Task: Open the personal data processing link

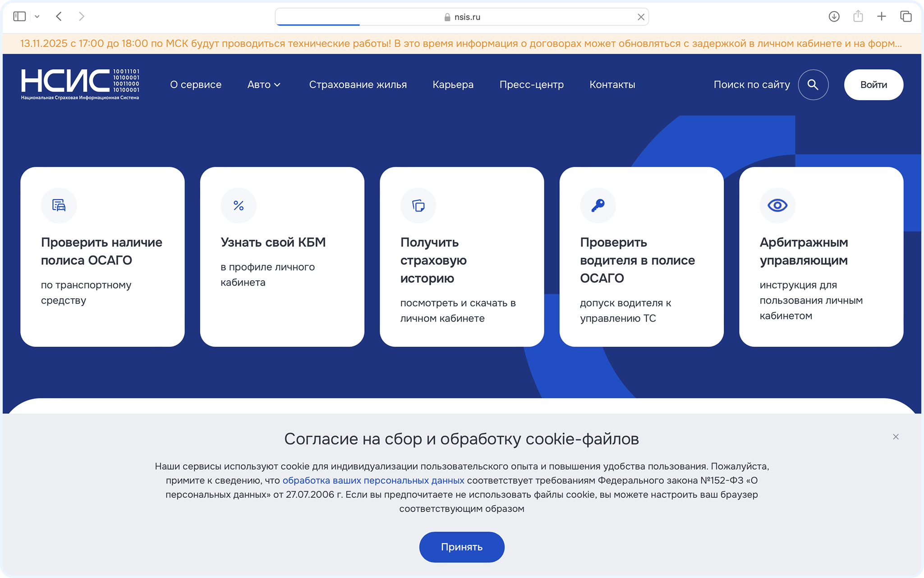Action: [x=373, y=480]
